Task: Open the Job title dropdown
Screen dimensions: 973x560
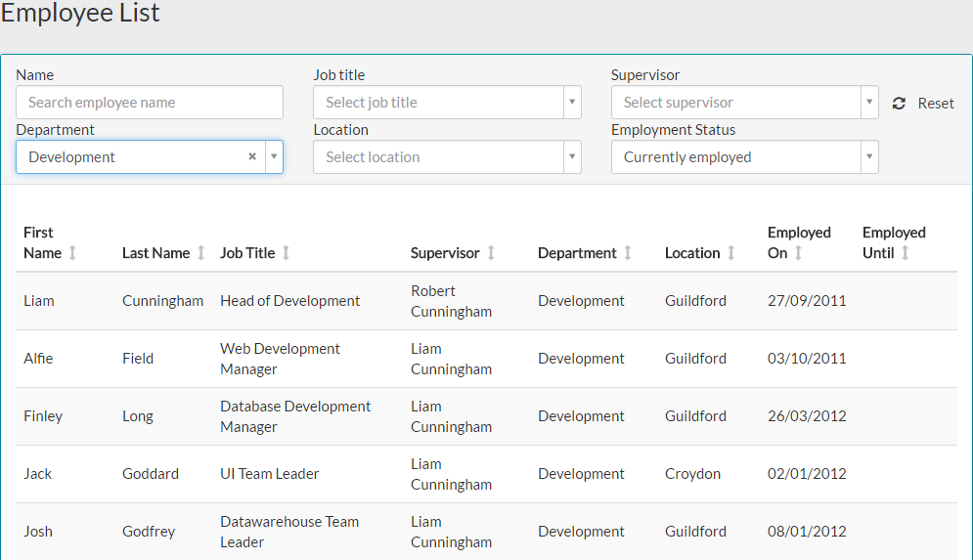Action: [x=571, y=103]
